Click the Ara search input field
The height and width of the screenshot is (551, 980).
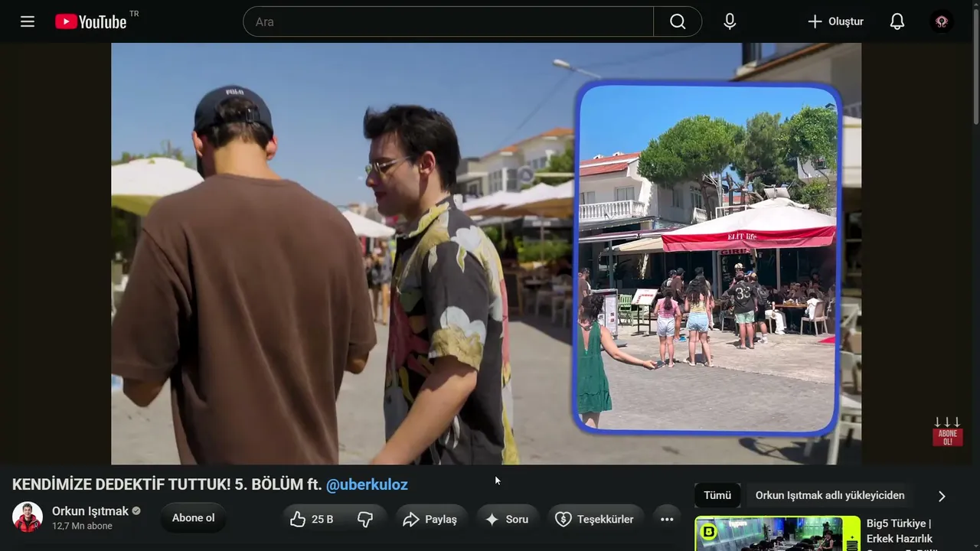[449, 21]
